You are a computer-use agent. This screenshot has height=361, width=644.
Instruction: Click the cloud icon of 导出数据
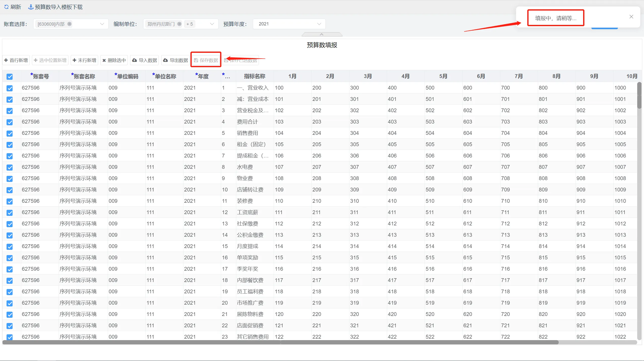click(166, 60)
